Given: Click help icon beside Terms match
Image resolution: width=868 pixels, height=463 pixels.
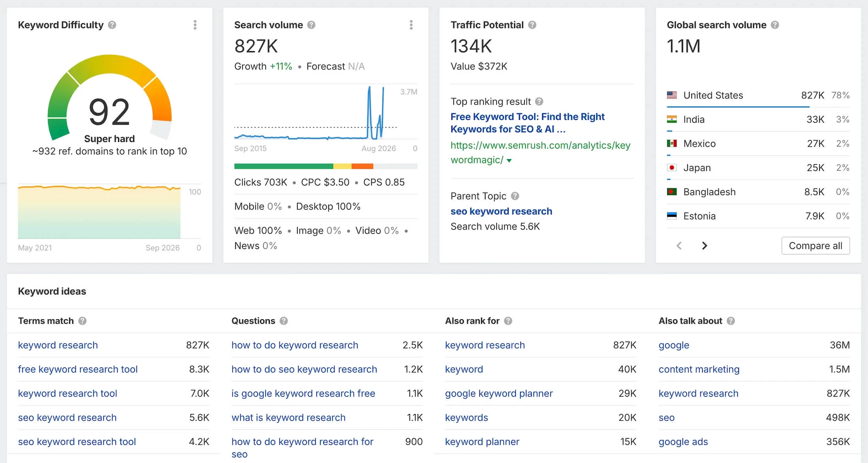Looking at the screenshot, I should pos(82,321).
